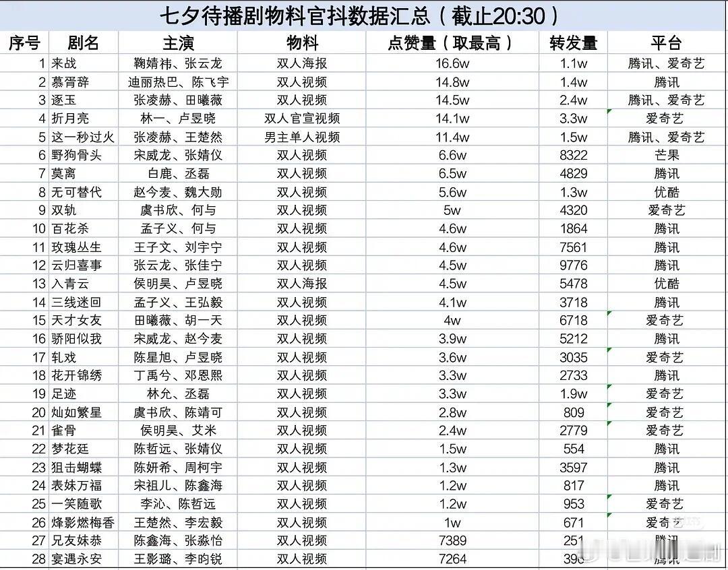Screen dimensions: 728x570
Task: Select the likes cell 16.6w
Action: click(452, 63)
